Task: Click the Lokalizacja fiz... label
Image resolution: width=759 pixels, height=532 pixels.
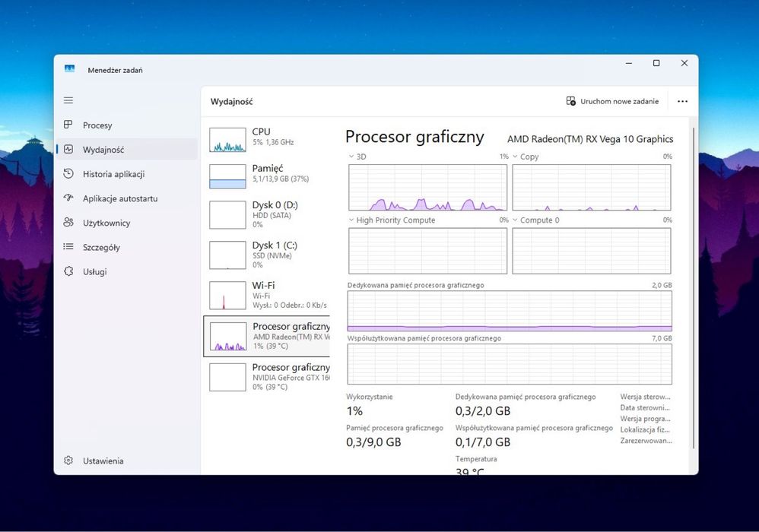Action: [645, 429]
